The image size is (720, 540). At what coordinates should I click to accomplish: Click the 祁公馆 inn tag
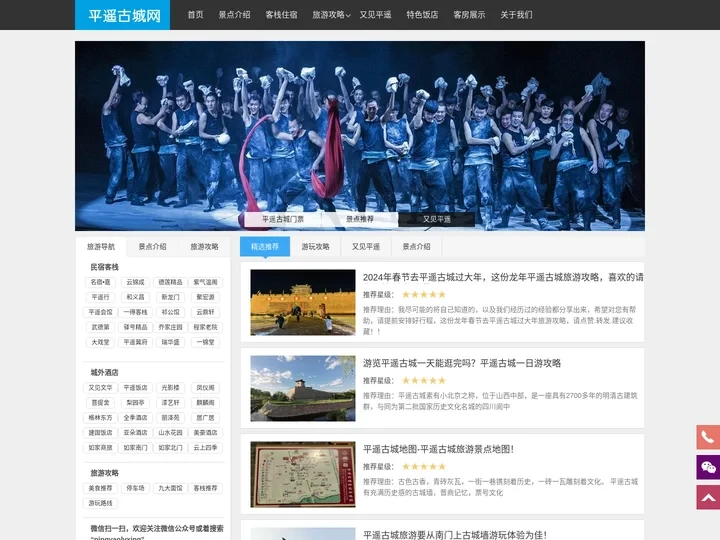click(170, 312)
